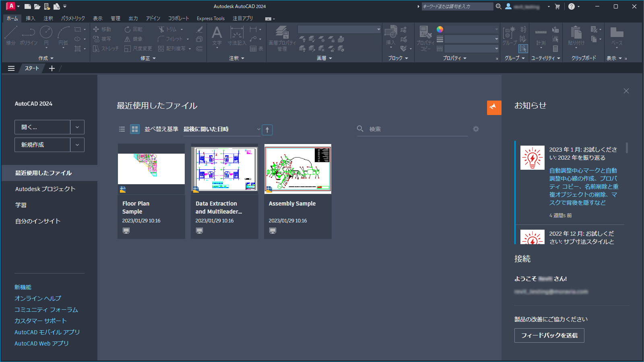The width and height of the screenshot is (644, 362).
Task: Open the コミュニティ フォーラム link
Action: (x=46, y=309)
